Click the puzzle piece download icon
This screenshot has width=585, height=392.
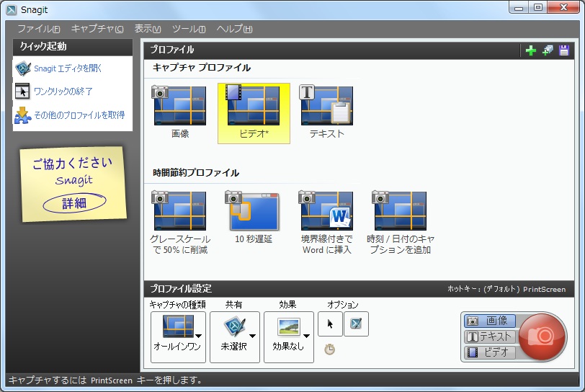(x=22, y=115)
